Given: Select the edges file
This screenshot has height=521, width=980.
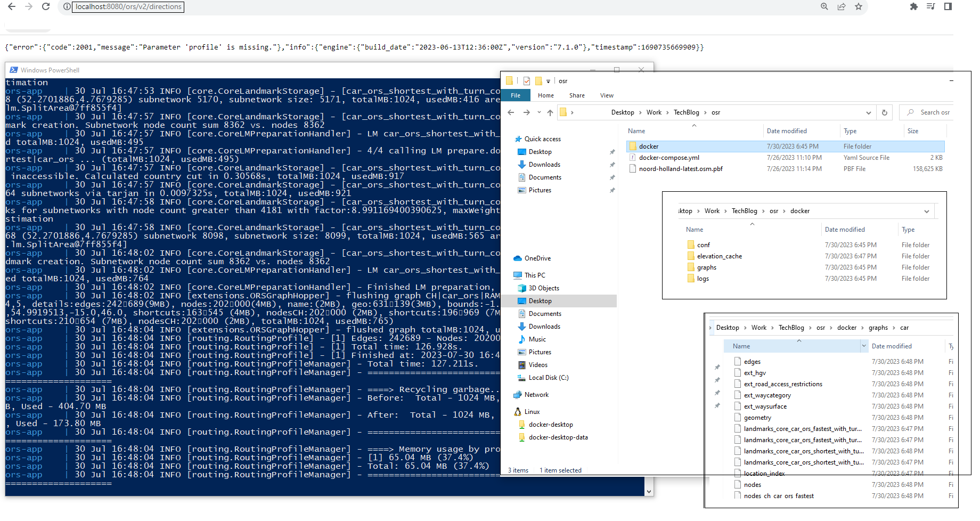Looking at the screenshot, I should coord(752,362).
